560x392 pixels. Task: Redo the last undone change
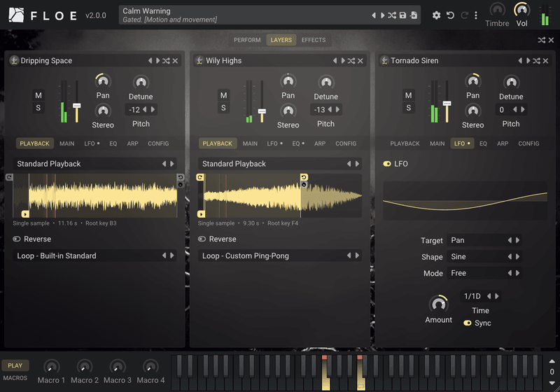[465, 15]
